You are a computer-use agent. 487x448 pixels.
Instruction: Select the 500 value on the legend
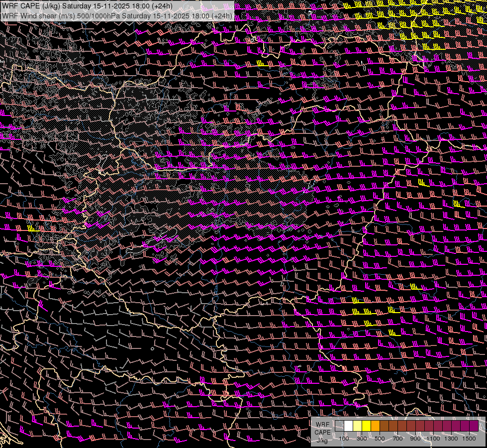tap(380, 439)
